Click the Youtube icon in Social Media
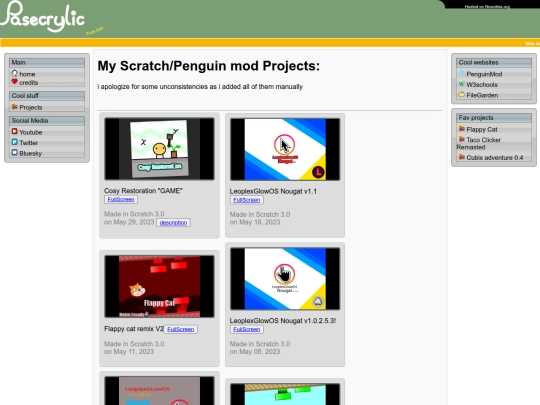Viewport: 540px width, 405px height. pos(14,132)
